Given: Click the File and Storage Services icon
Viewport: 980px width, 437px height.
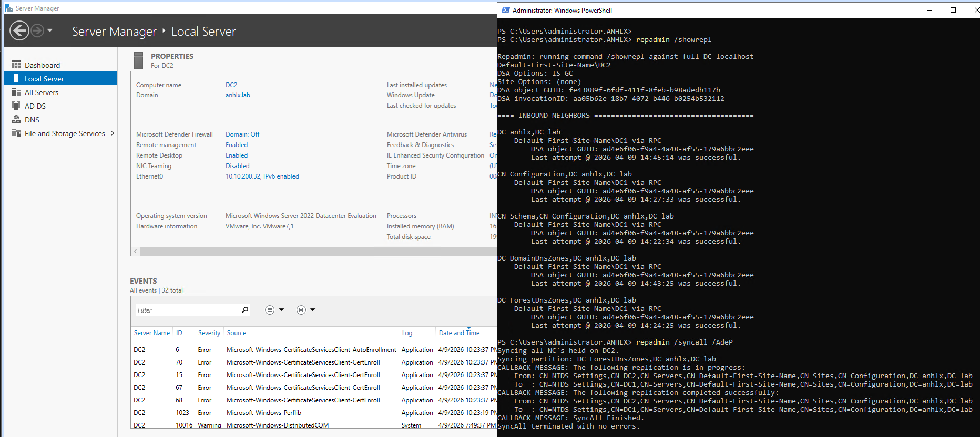Looking at the screenshot, I should click(x=16, y=133).
